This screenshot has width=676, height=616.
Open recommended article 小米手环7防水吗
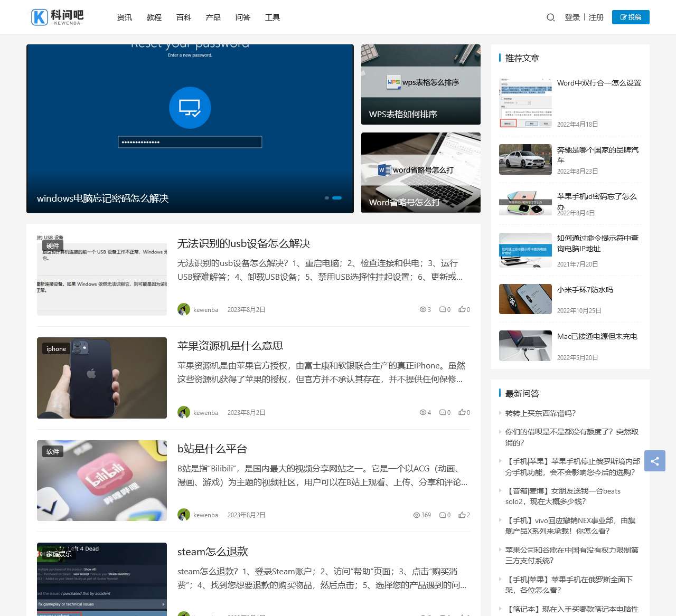point(585,290)
